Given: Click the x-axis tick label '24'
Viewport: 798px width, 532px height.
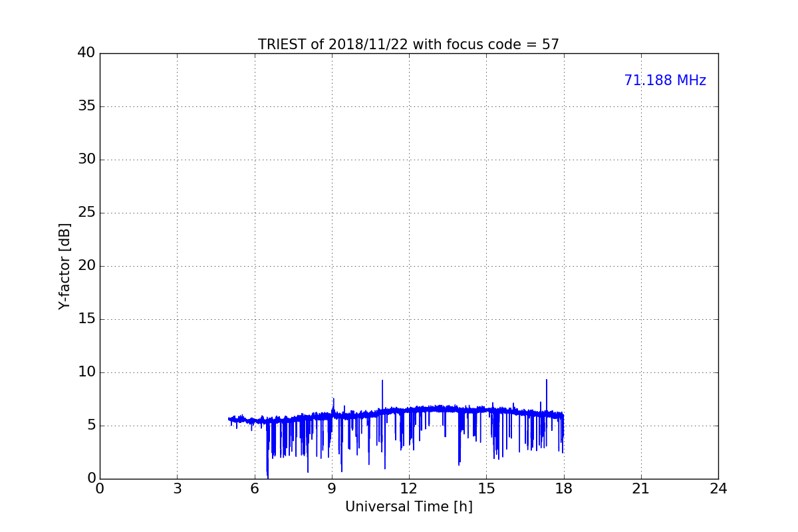Looking at the screenshot, I should (x=718, y=489).
